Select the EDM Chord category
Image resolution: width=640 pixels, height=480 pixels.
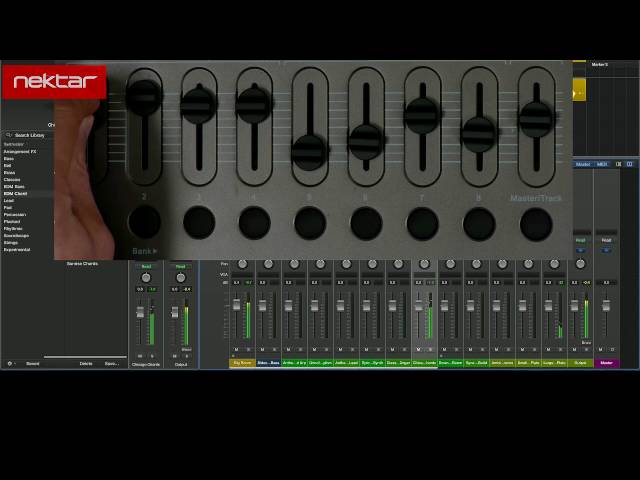point(15,193)
